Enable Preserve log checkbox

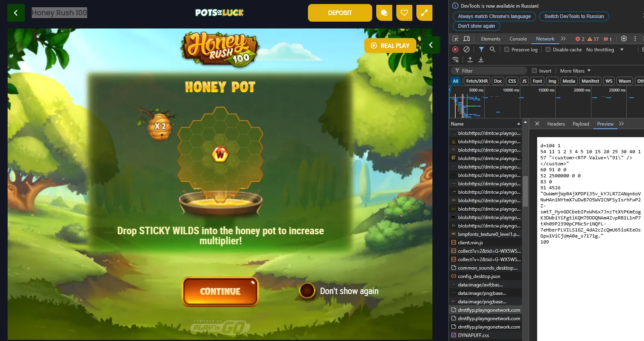click(x=507, y=50)
